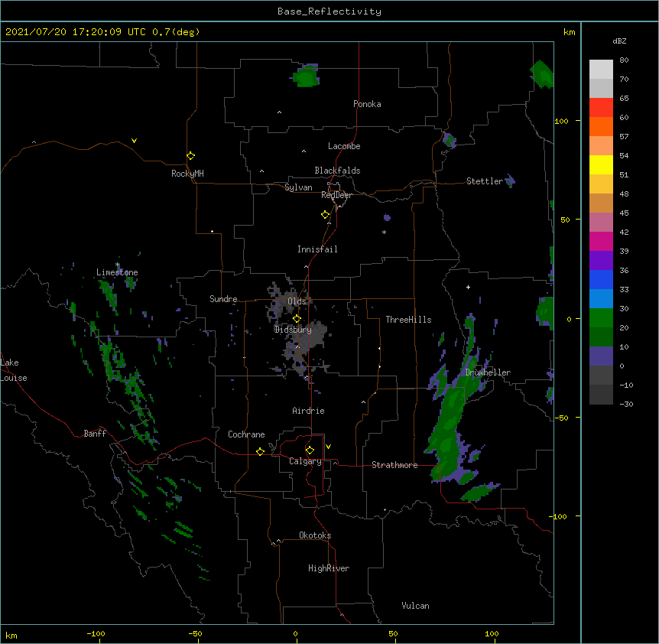Select the ThreeHills label
The width and height of the screenshot is (659, 644).
408,320
